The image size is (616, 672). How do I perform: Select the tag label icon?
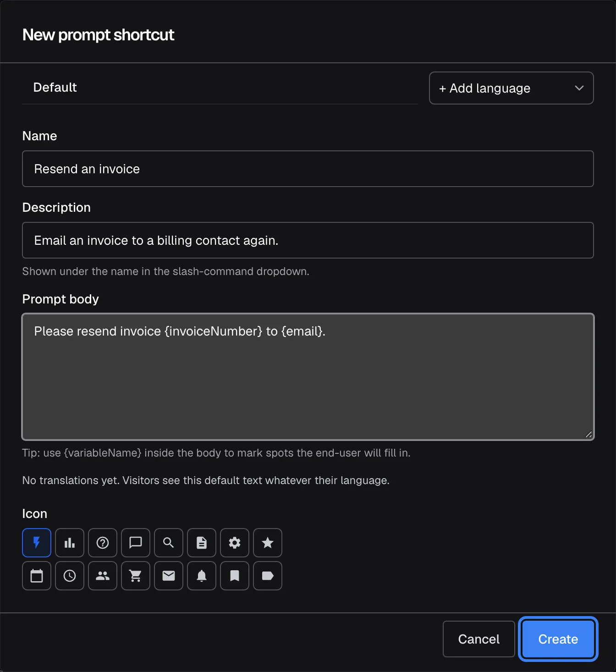[268, 576]
